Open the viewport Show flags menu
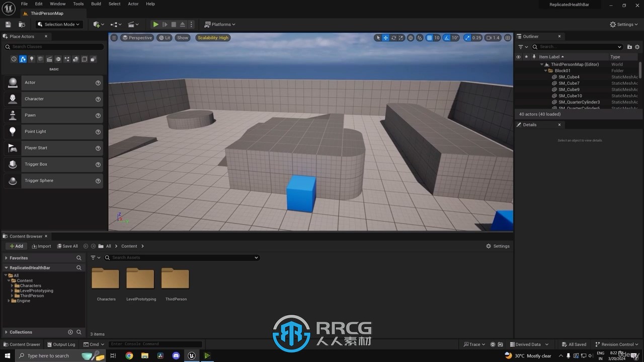 click(x=183, y=38)
